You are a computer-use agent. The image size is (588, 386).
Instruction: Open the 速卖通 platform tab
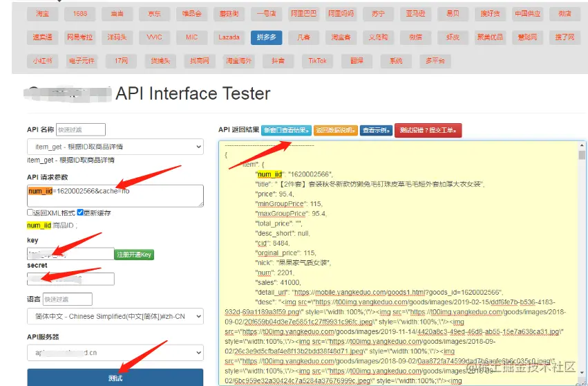pos(42,37)
